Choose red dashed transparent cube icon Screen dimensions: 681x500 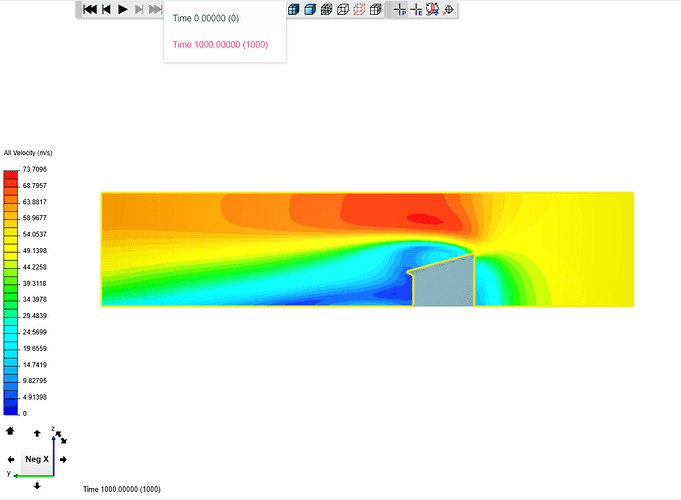click(359, 9)
